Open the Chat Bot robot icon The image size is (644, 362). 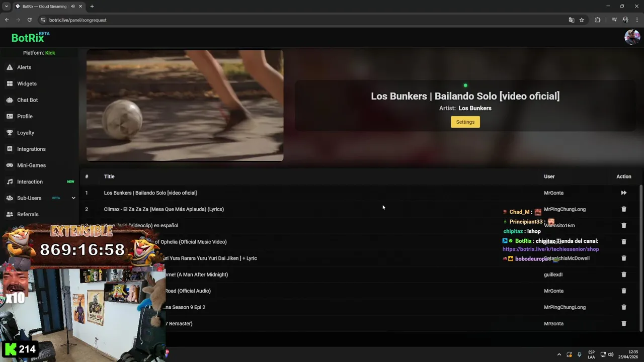pos(10,100)
